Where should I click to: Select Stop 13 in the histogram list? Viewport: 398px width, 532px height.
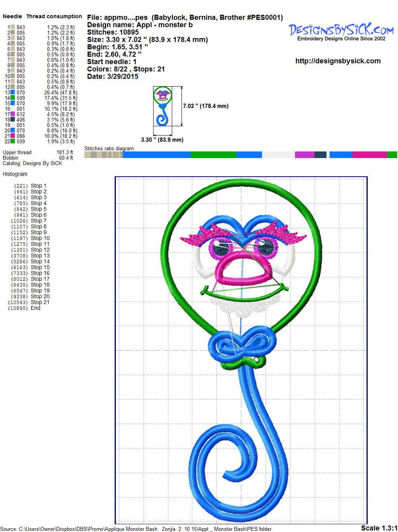[40, 256]
